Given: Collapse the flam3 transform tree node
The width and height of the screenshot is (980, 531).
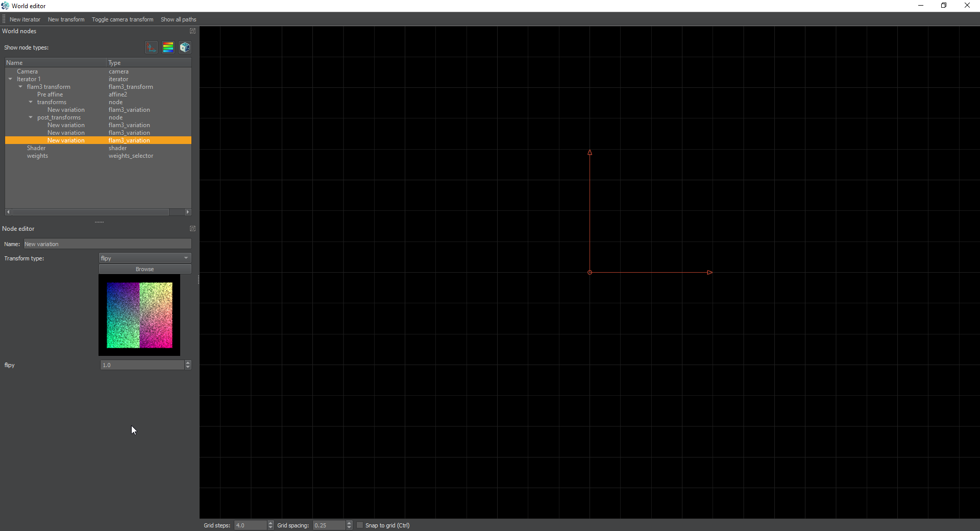Looking at the screenshot, I should click(20, 87).
